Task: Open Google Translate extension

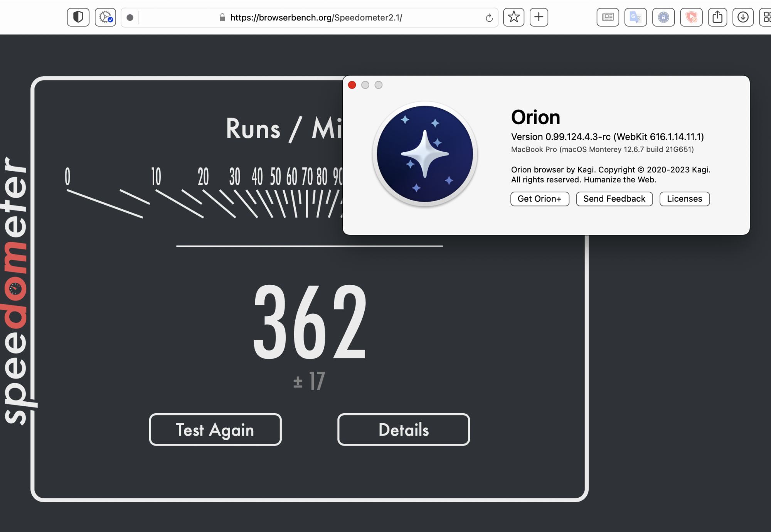Action: [x=635, y=17]
